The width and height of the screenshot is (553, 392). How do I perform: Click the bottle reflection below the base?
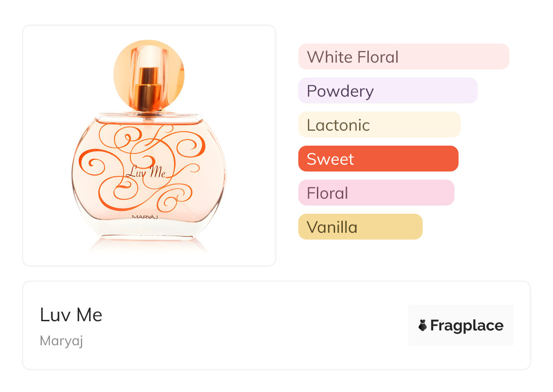(x=148, y=245)
